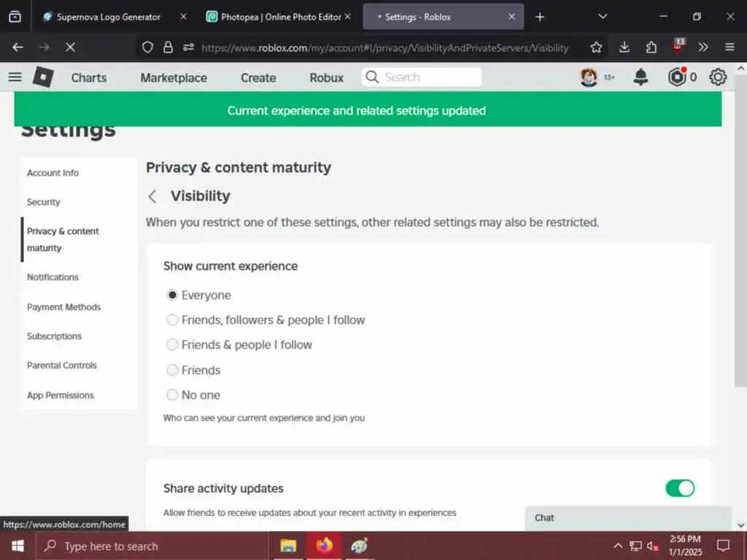The width and height of the screenshot is (747, 560).
Task: Open Parental Controls settings section
Action: (62, 365)
